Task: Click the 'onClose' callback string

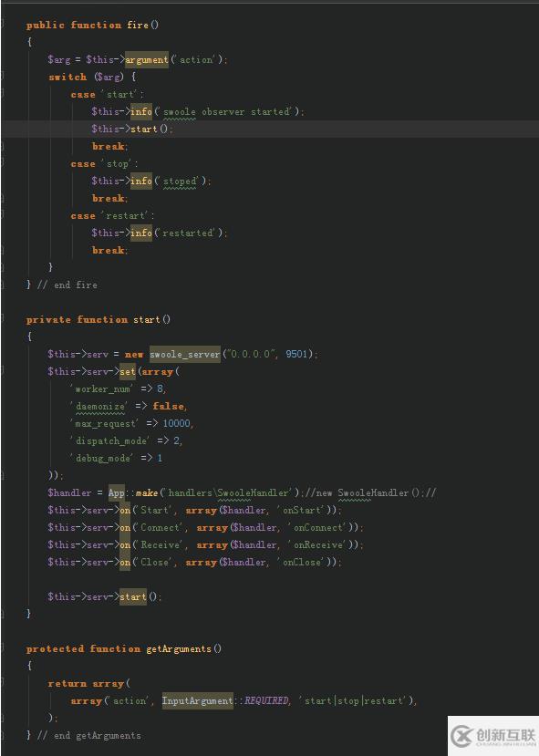Action: [x=301, y=562]
